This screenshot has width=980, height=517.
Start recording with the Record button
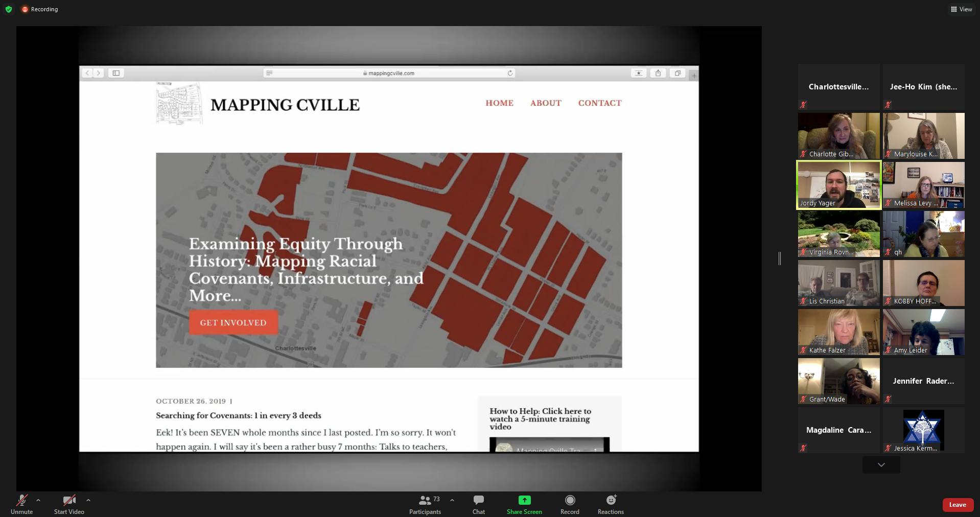coord(569,504)
